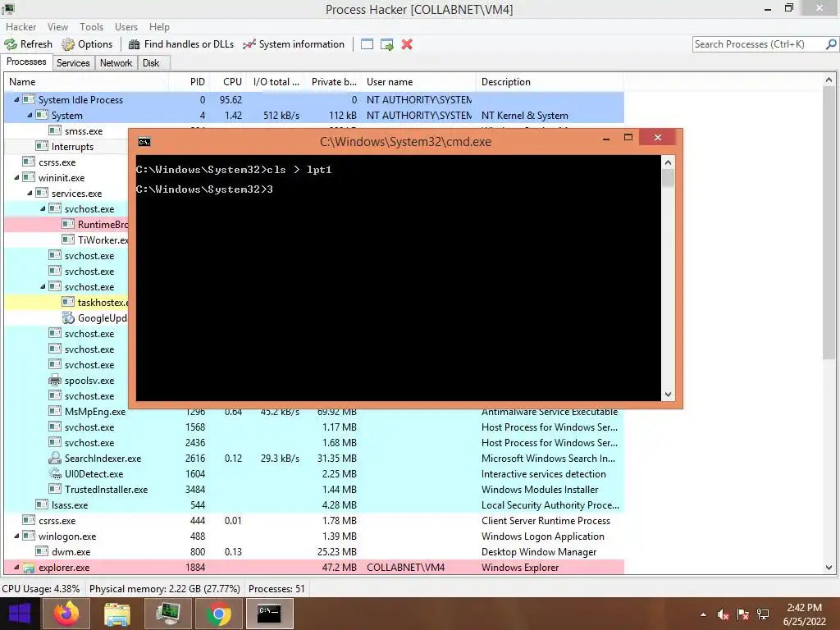Select TrustedInstaller.exe process row
The image size is (840, 630).
point(314,489)
